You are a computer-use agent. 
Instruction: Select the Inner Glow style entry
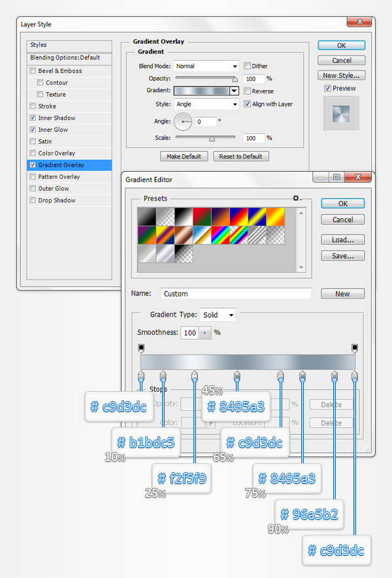pos(57,130)
